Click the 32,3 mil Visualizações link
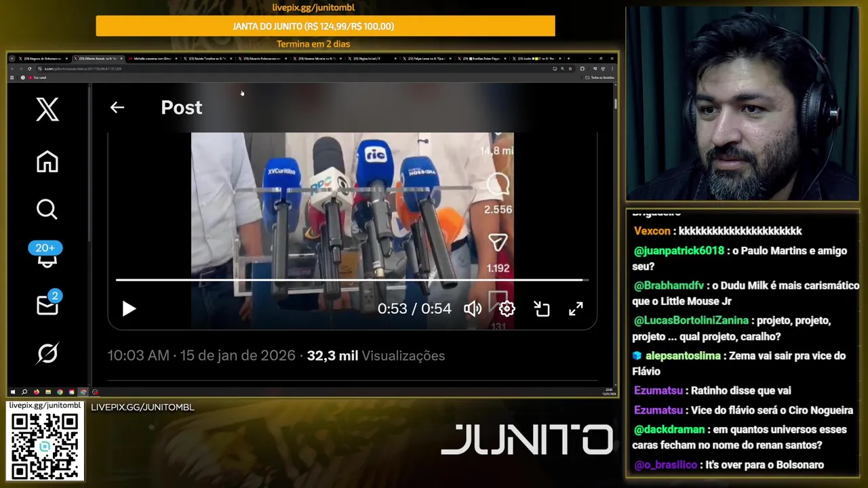 376,356
